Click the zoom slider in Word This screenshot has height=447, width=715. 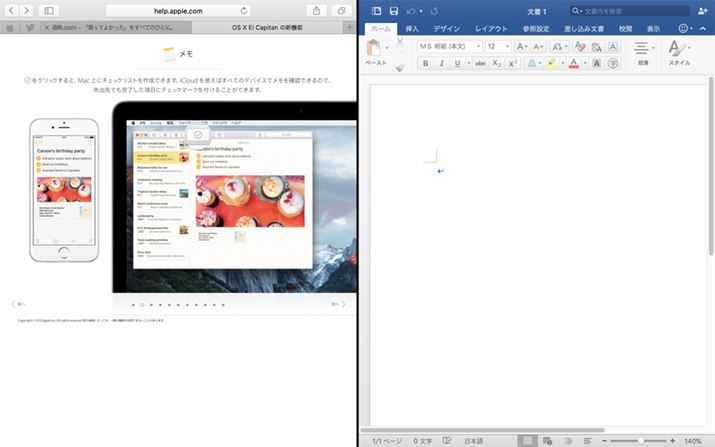click(x=638, y=441)
